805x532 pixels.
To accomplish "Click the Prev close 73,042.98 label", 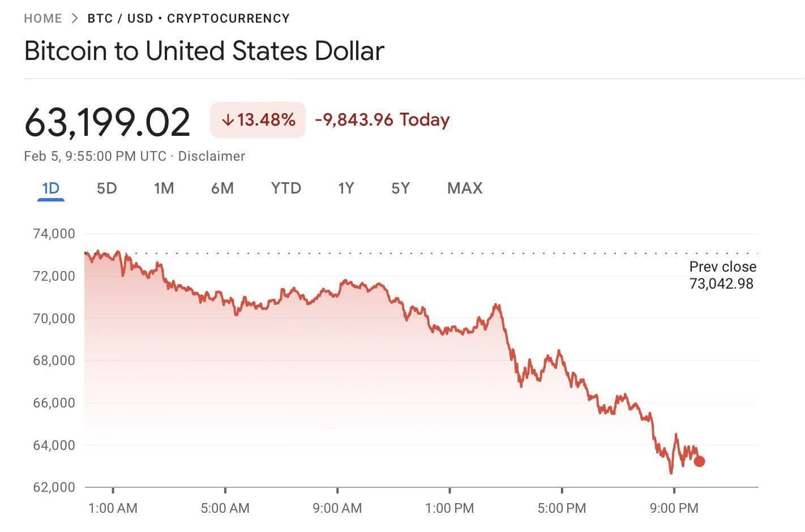I will 722,275.
